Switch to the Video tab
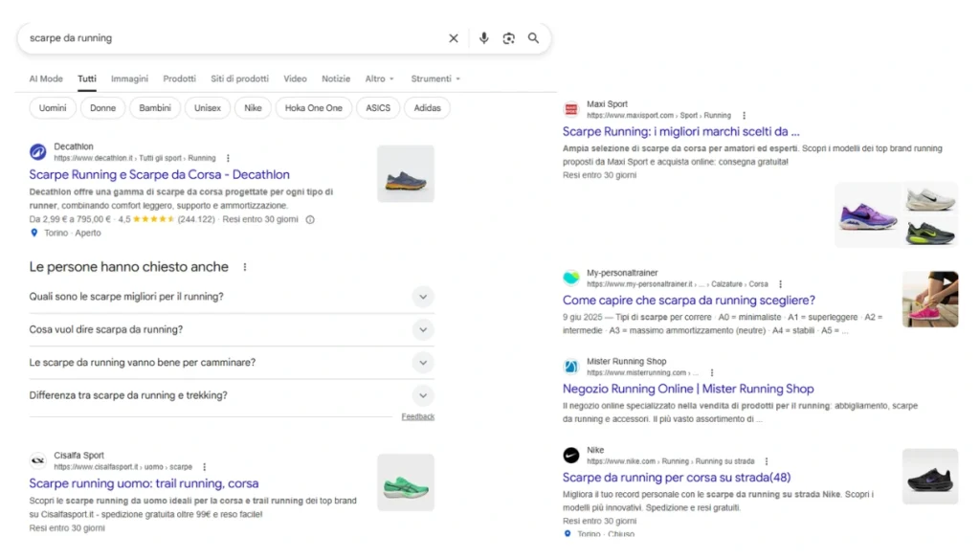Image resolution: width=980 pixels, height=559 pixels. [x=295, y=78]
